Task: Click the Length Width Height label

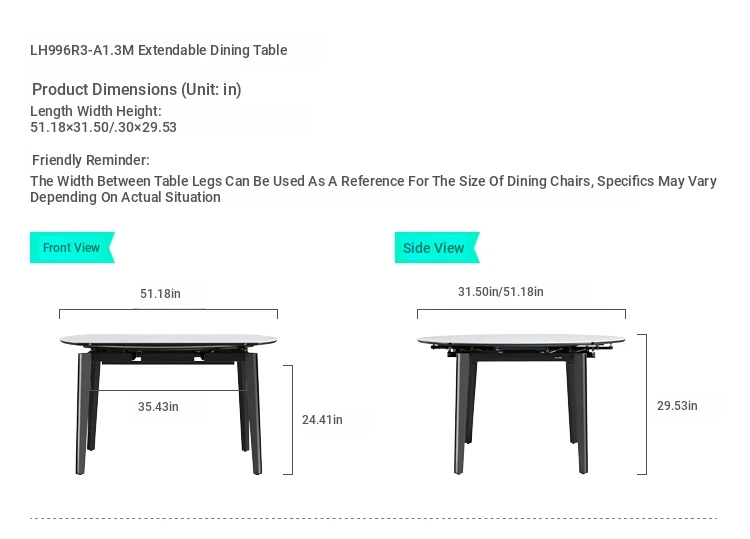Action: tap(96, 111)
